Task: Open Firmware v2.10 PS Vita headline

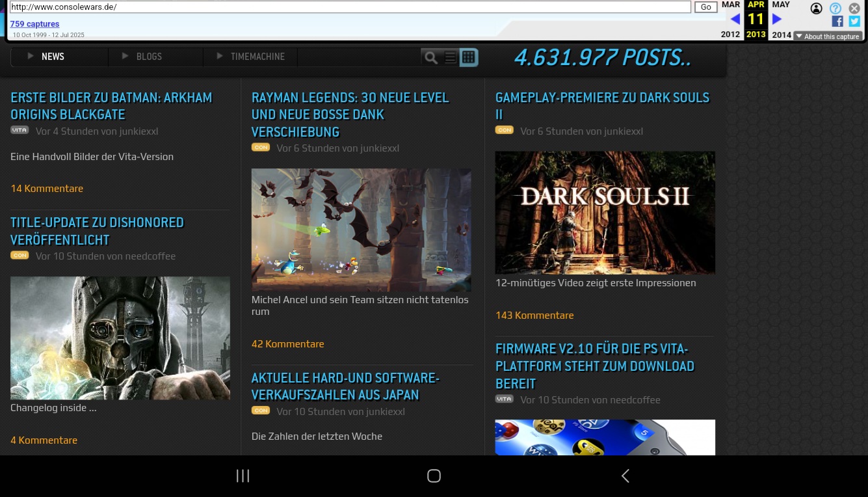Action: (595, 366)
